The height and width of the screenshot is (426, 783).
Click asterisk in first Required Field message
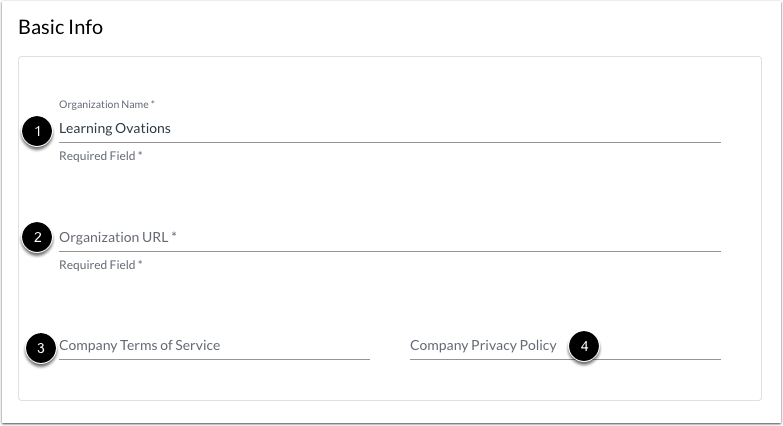pyautogui.click(x=140, y=156)
